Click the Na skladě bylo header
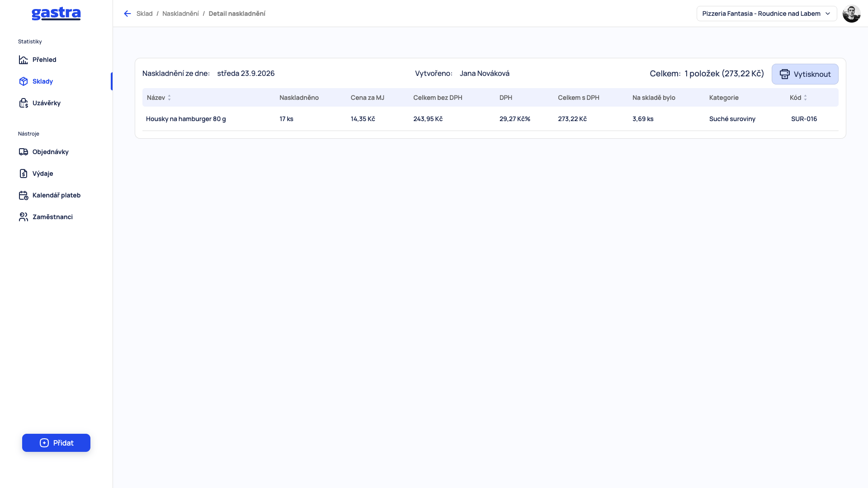Image resolution: width=868 pixels, height=488 pixels. point(654,98)
